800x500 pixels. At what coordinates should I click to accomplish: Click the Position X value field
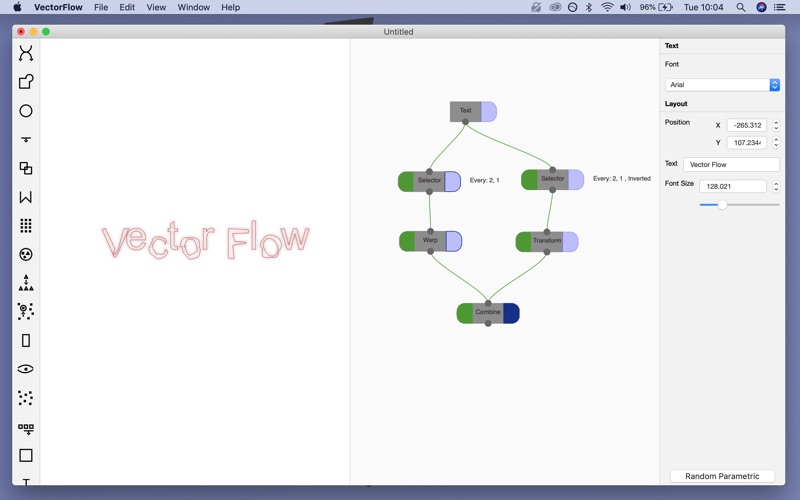click(747, 125)
